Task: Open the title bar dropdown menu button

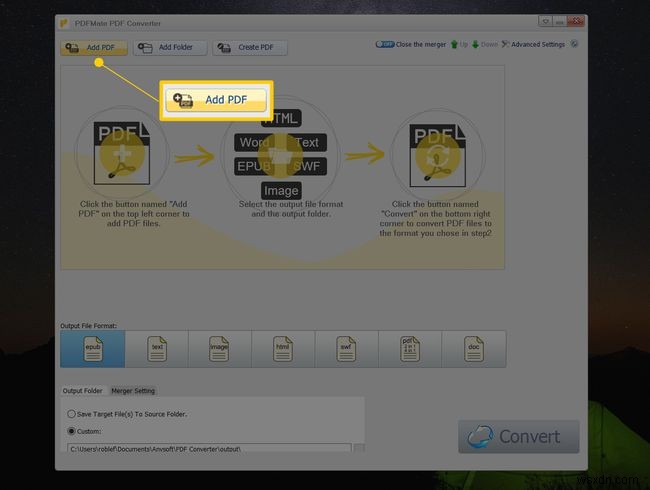Action: (545, 22)
